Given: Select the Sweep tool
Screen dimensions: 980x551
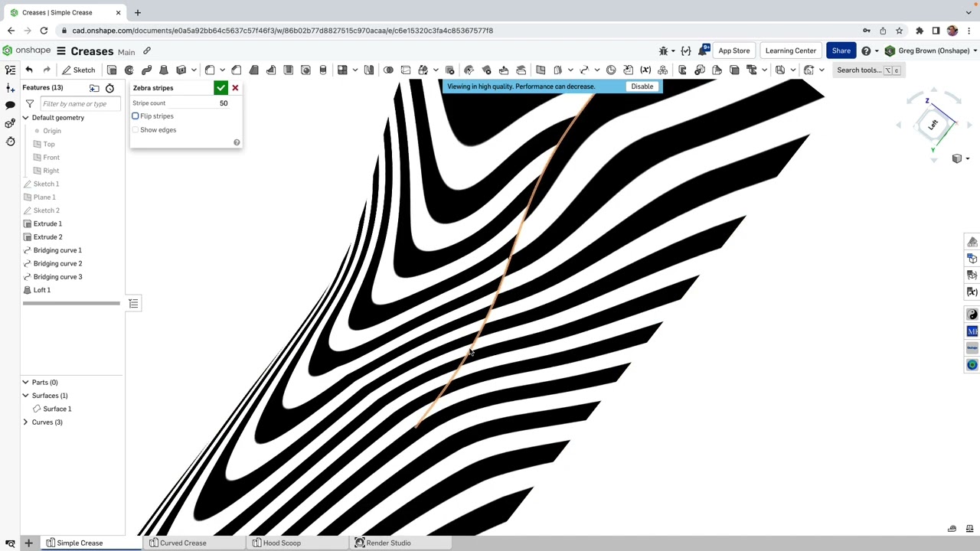Looking at the screenshot, I should click(x=146, y=70).
